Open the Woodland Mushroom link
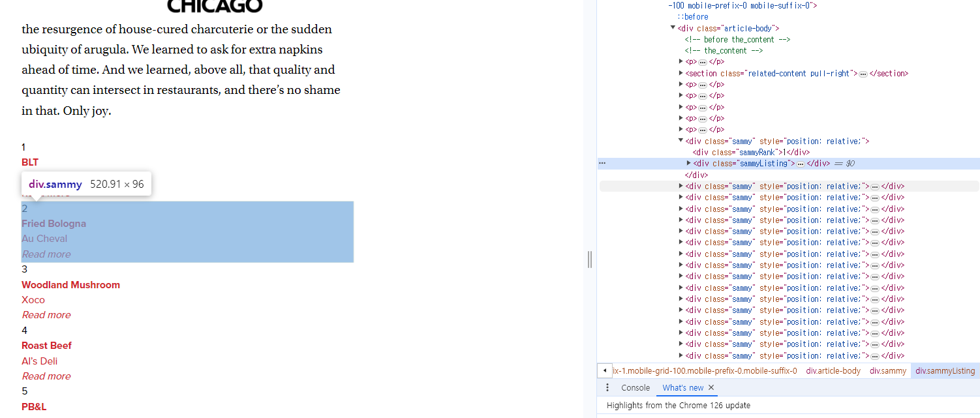 click(x=70, y=285)
